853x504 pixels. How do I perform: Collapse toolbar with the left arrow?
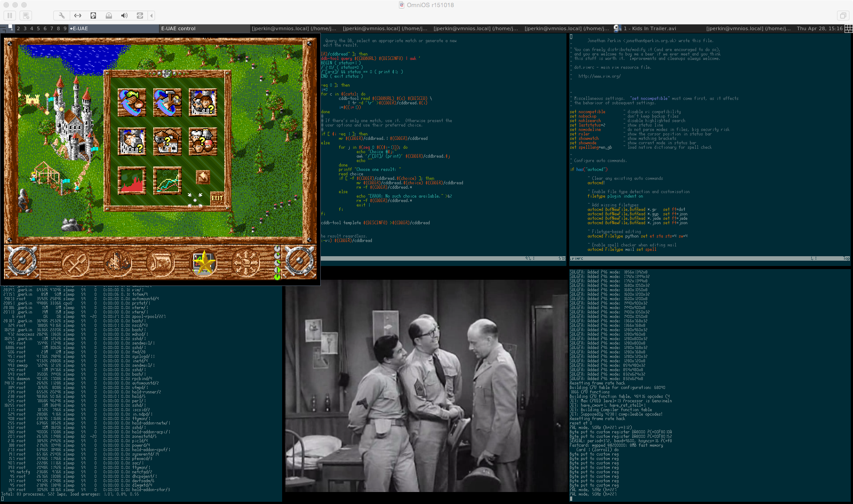point(151,16)
